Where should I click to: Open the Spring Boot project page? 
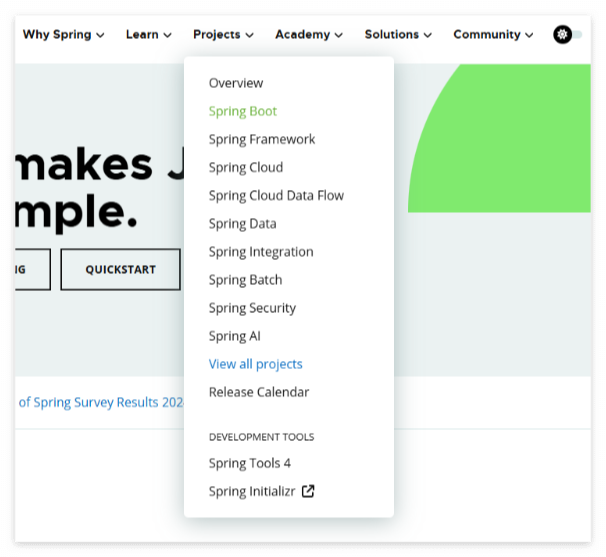(x=243, y=111)
